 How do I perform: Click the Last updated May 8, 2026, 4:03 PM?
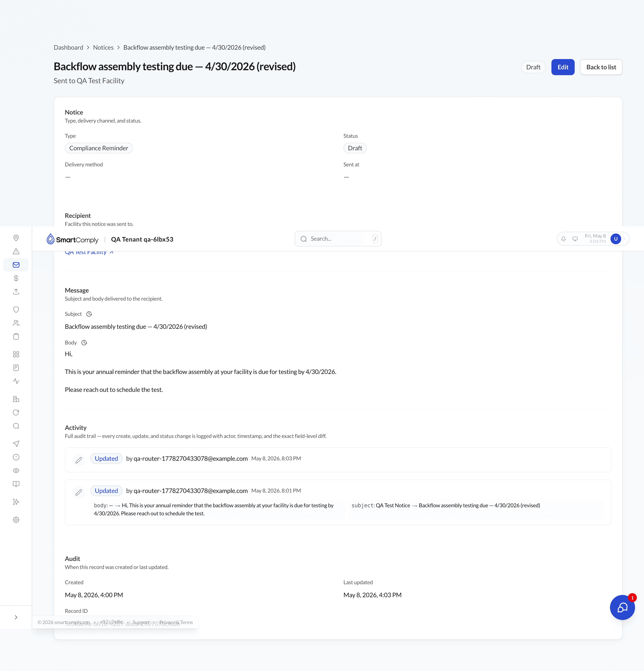click(x=372, y=595)
